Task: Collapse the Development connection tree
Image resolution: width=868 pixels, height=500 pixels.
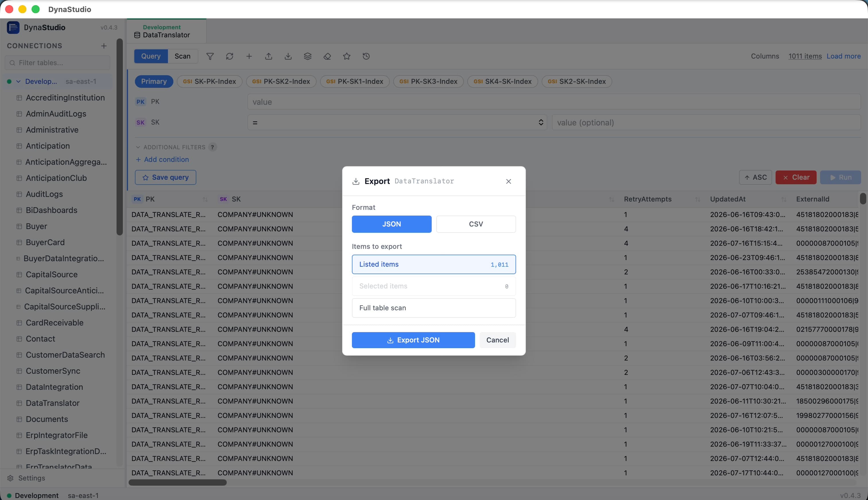Action: click(19, 82)
